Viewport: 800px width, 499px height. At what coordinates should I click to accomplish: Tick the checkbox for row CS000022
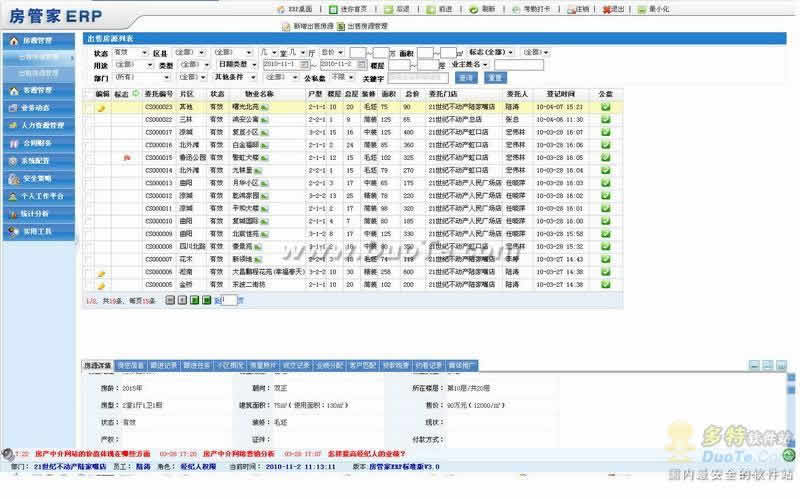coord(87,119)
